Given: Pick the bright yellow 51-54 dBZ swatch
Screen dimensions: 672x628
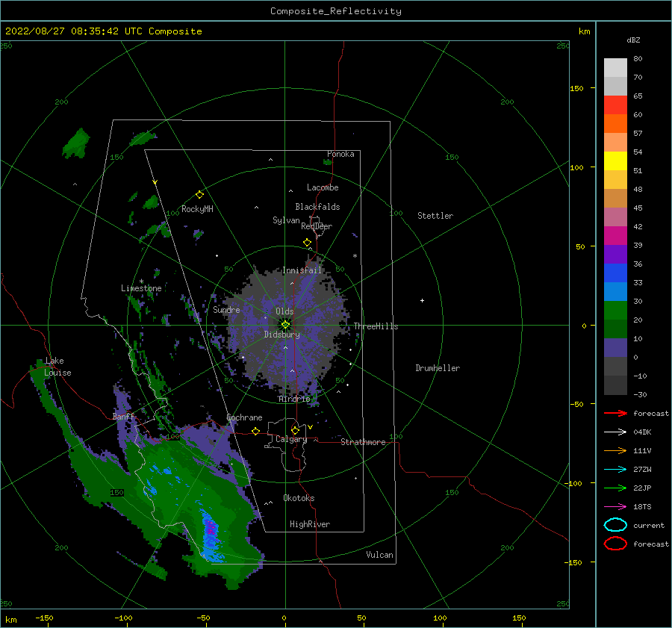Looking at the screenshot, I should 615,161.
